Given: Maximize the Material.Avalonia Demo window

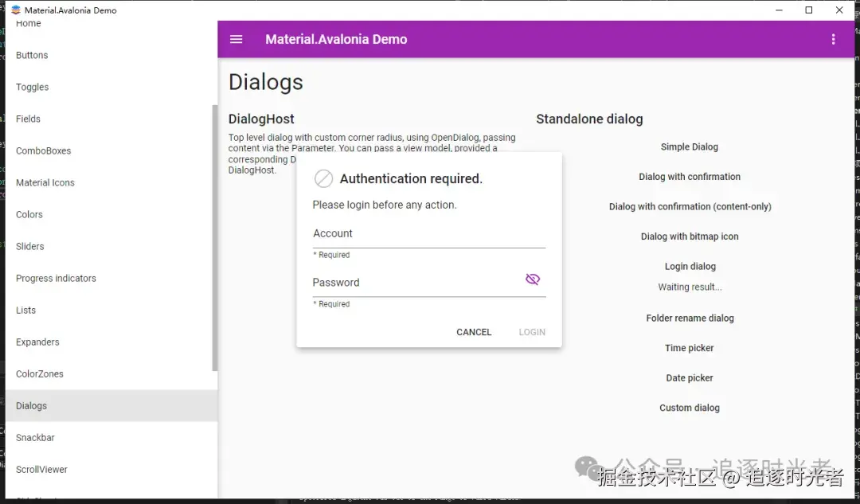Looking at the screenshot, I should (808, 10).
